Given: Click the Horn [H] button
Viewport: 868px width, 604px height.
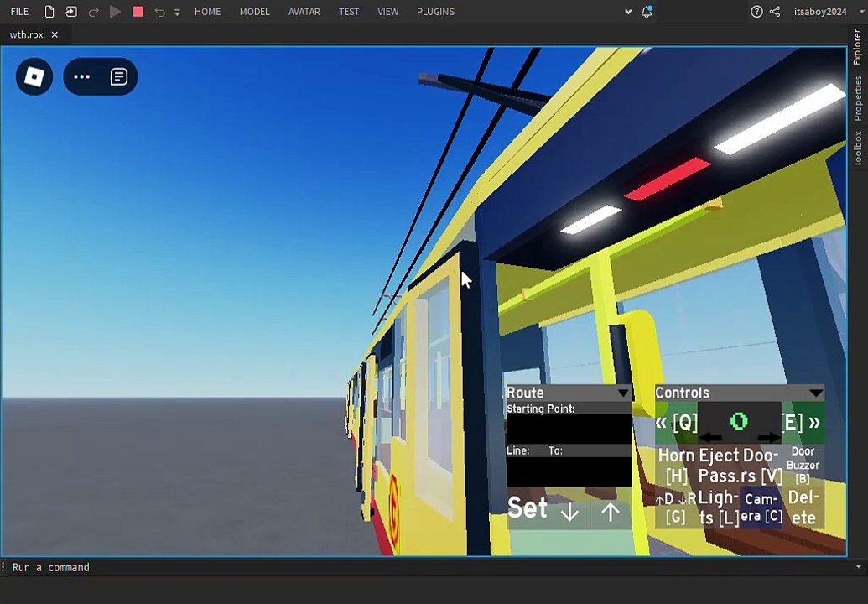Looking at the screenshot, I should tap(677, 465).
